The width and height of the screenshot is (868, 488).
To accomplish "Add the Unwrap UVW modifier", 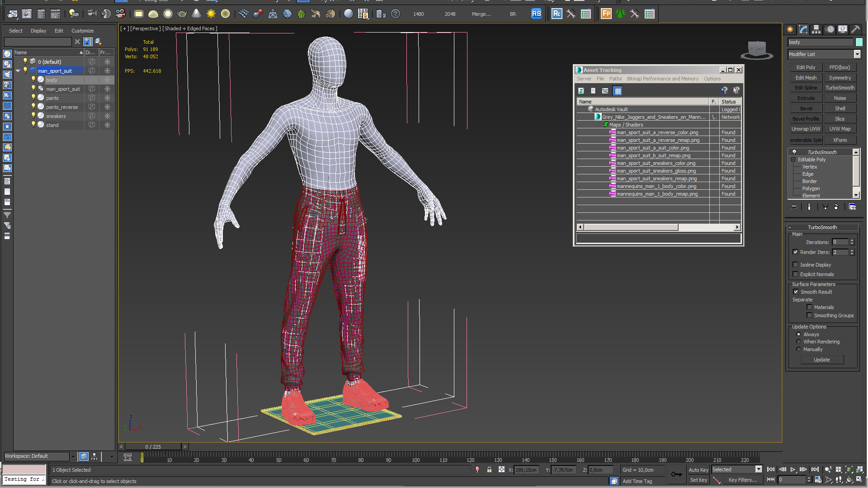I will (x=806, y=129).
